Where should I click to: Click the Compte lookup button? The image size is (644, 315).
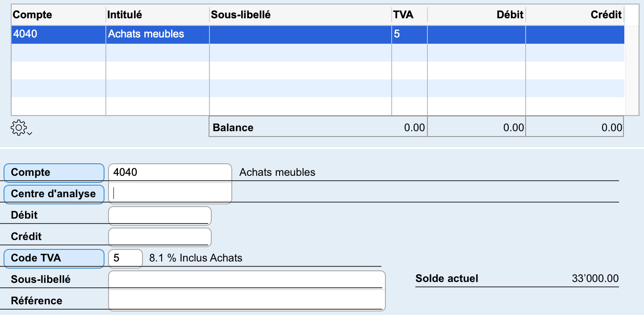54,173
